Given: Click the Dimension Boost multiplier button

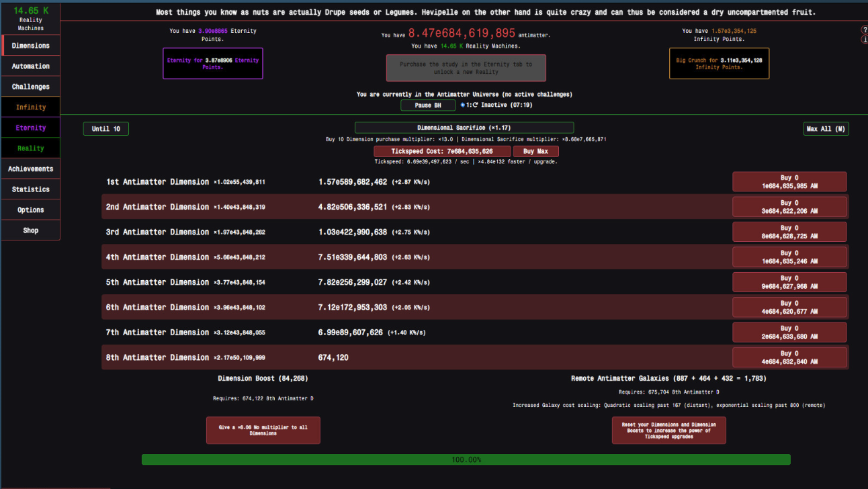Looking at the screenshot, I should point(263,430).
